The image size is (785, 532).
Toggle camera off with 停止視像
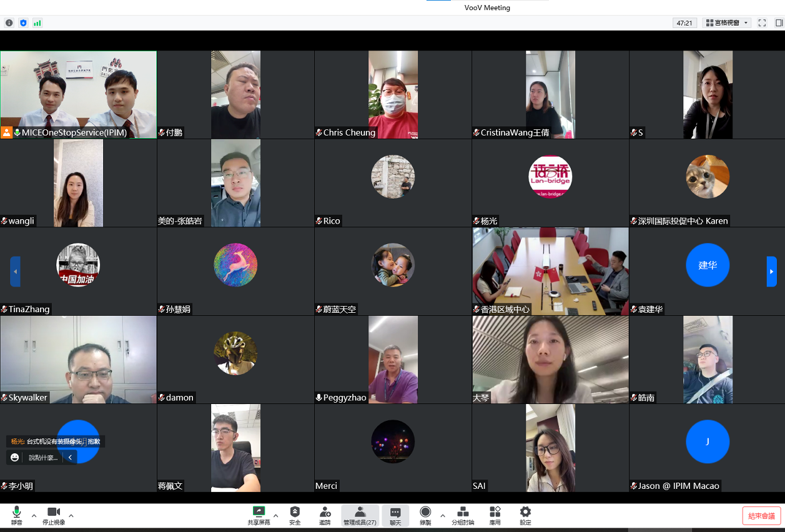tap(54, 512)
